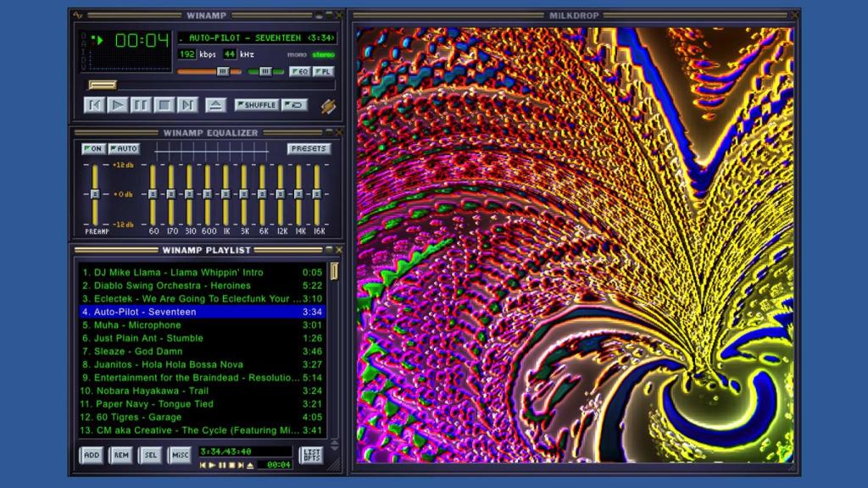Click the Eject button to open a file
The width and height of the screenshot is (868, 488).
(x=214, y=105)
